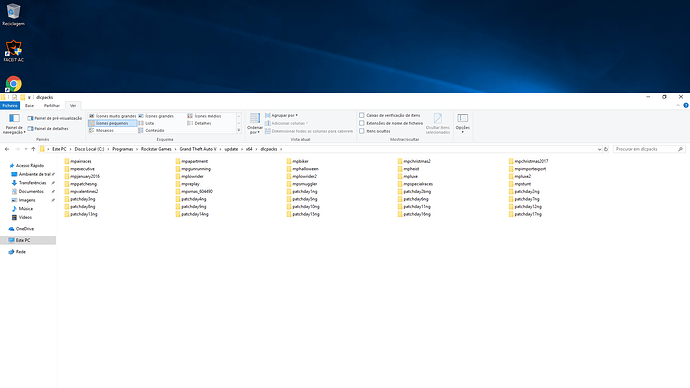Click Disco Local (C:) breadcrumb
This screenshot has height=388, width=690.
click(x=89, y=149)
